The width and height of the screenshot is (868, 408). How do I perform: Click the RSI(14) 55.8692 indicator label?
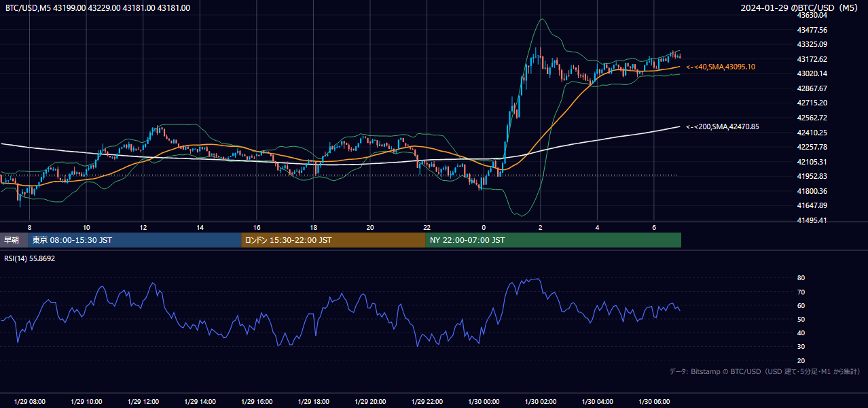(30, 258)
